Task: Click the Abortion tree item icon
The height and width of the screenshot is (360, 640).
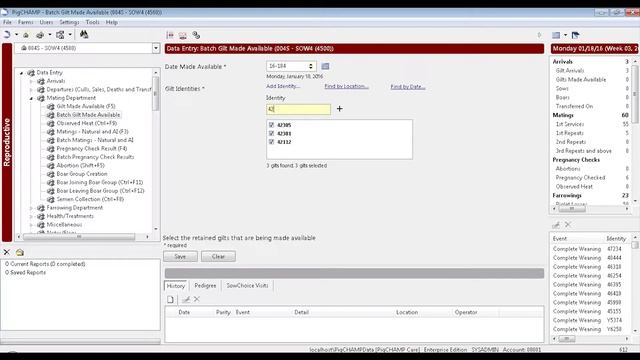Action: click(x=51, y=166)
